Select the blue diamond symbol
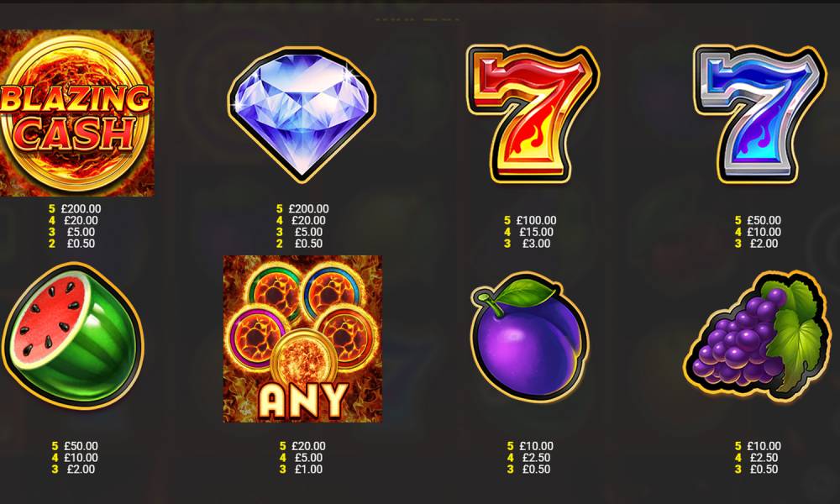The height and width of the screenshot is (504, 840). point(302,114)
